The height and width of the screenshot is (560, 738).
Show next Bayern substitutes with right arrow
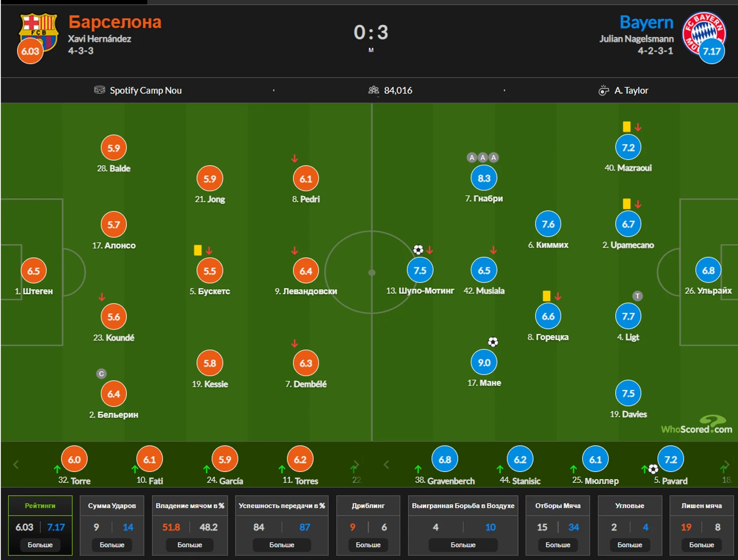[726, 464]
